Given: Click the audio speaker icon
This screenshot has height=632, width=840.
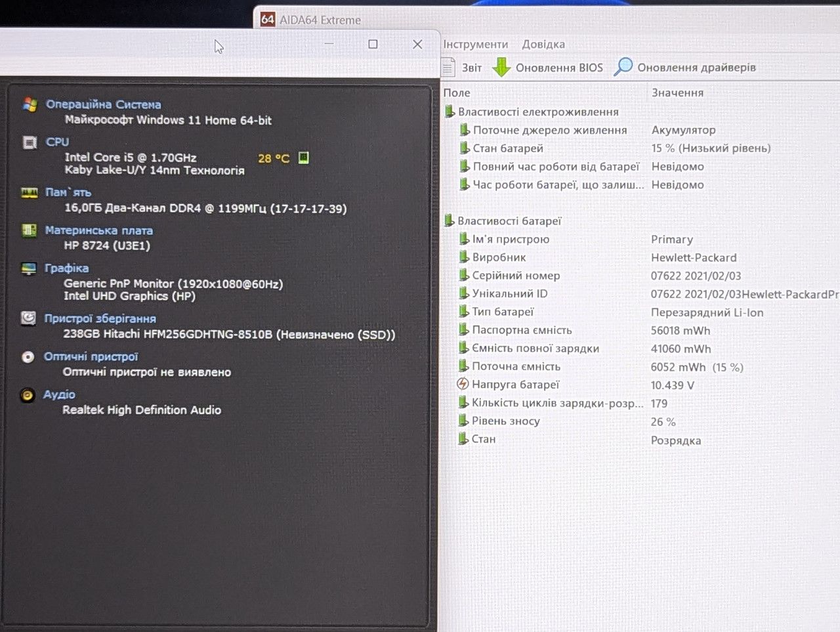Looking at the screenshot, I should pyautogui.click(x=27, y=395).
